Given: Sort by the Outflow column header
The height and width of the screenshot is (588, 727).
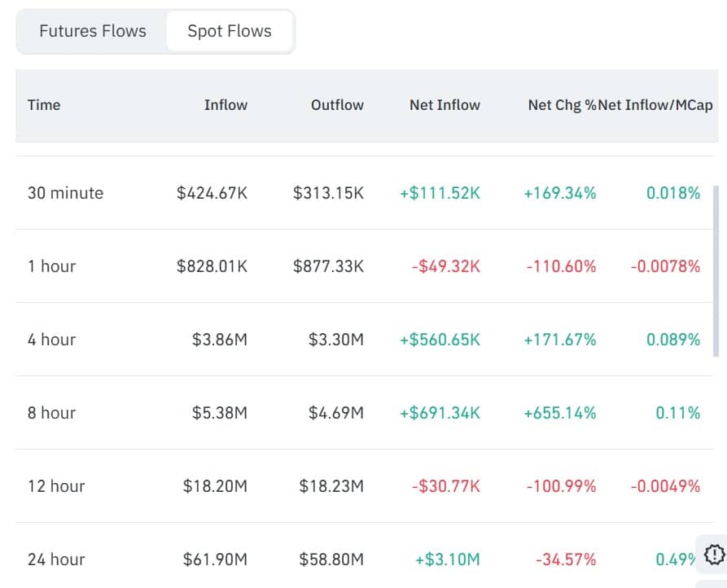Looking at the screenshot, I should 337,105.
